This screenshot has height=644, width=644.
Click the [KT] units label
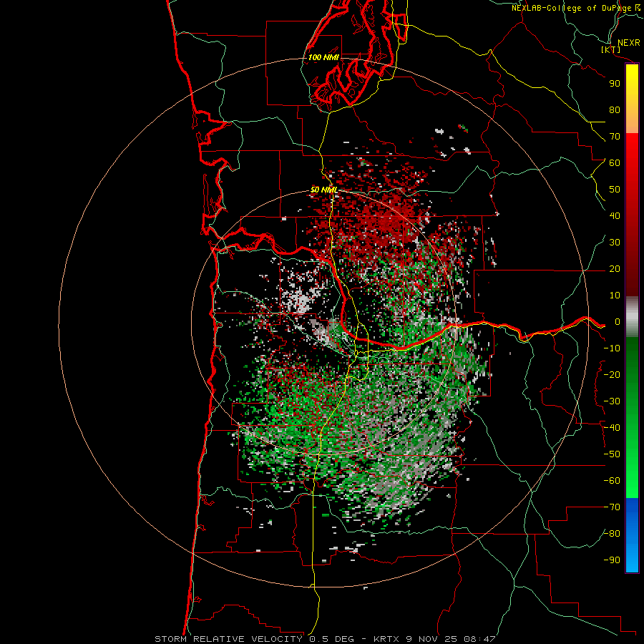pyautogui.click(x=611, y=49)
